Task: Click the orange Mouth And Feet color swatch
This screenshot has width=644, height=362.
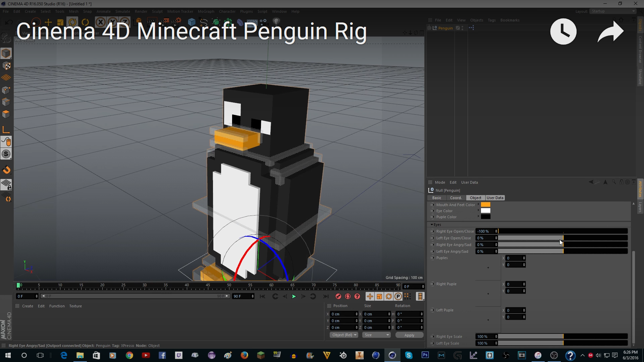Action: [x=485, y=204]
